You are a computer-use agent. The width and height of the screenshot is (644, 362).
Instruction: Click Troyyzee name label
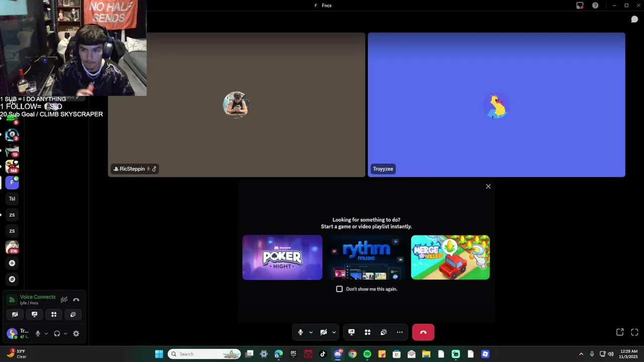click(383, 169)
